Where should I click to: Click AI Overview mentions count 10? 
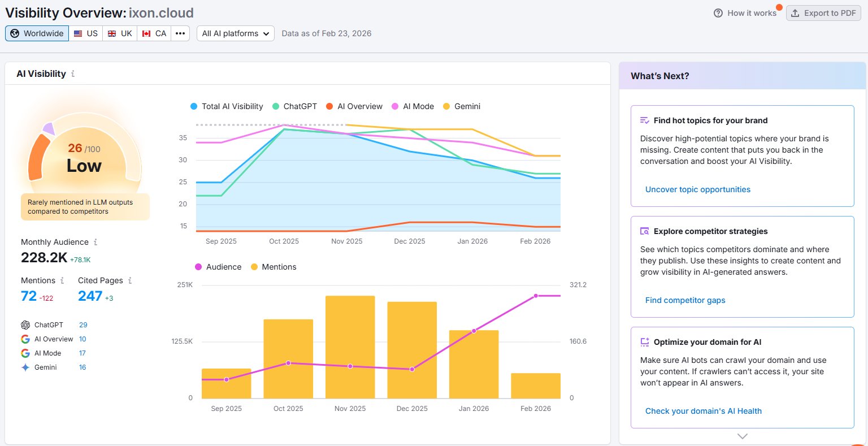[83, 339]
